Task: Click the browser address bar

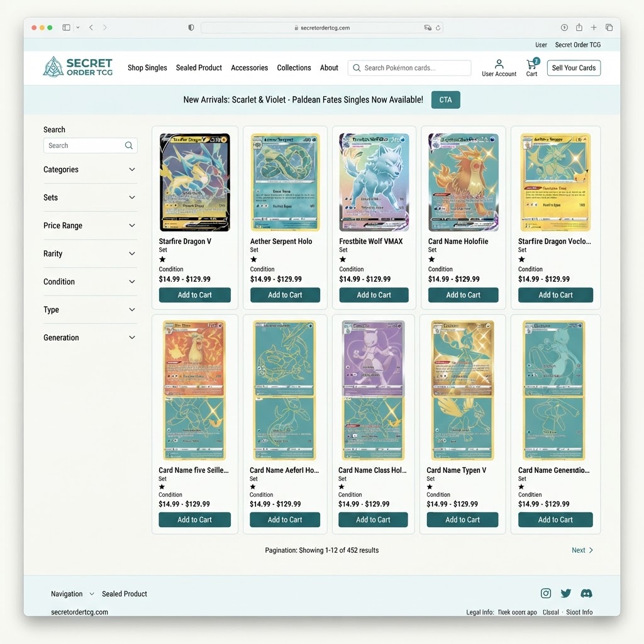Action: click(x=321, y=28)
